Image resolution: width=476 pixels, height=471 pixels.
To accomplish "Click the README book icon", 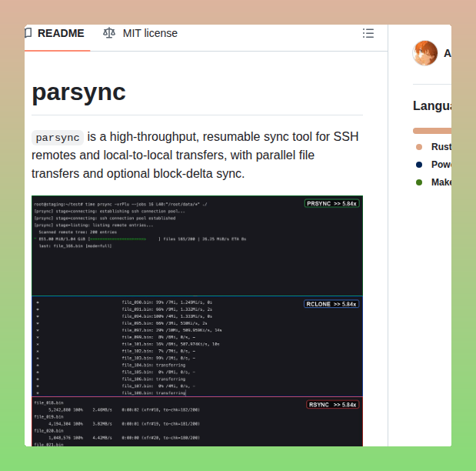I will pos(28,33).
